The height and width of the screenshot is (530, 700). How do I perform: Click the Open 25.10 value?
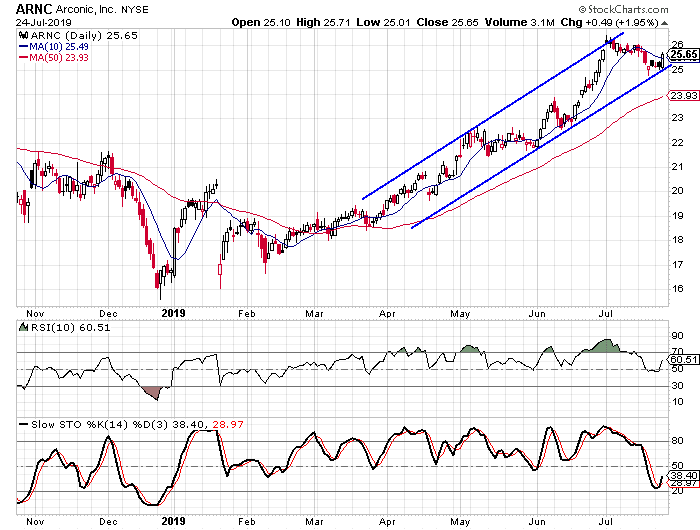[x=261, y=22]
